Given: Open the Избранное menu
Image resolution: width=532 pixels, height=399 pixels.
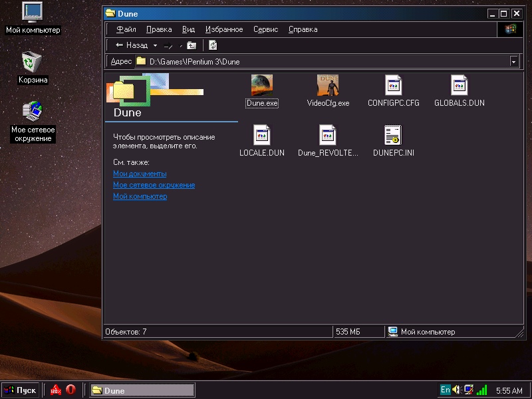Looking at the screenshot, I should click(224, 29).
